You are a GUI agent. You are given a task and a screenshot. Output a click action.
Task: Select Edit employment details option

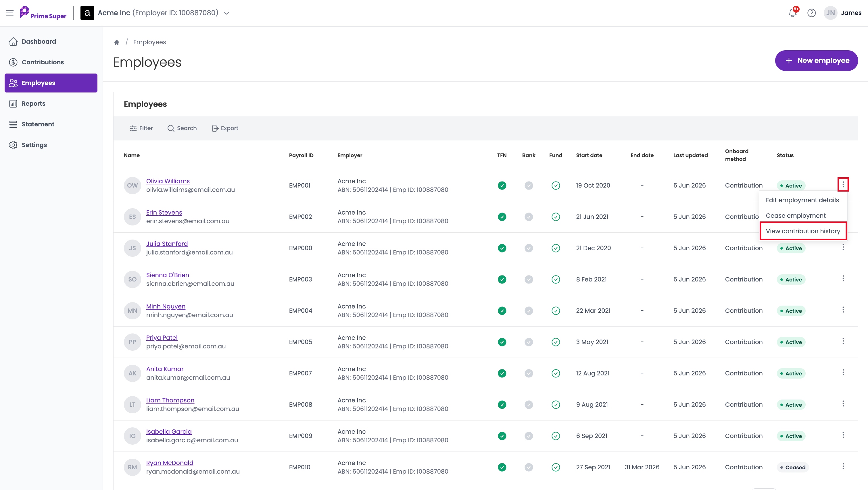[x=802, y=200]
